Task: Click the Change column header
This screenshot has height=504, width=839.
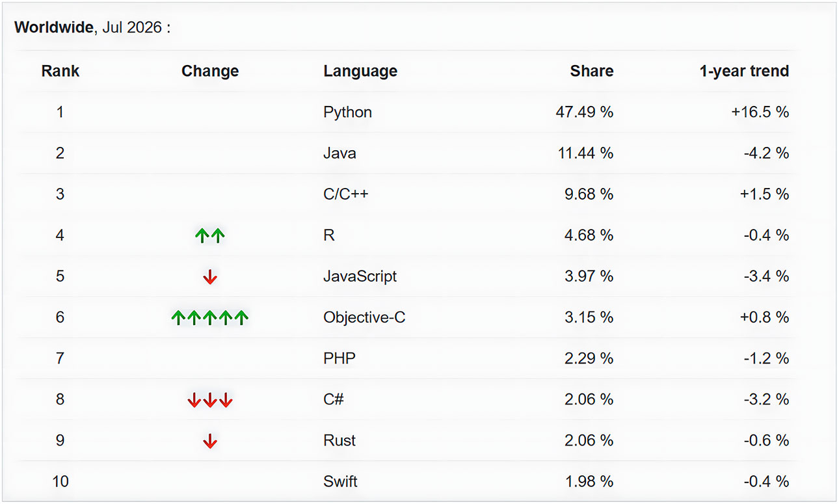Action: point(210,71)
